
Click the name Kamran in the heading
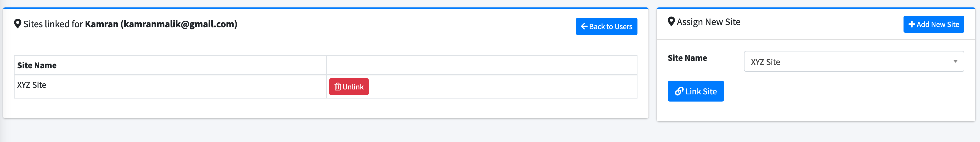[x=102, y=24]
